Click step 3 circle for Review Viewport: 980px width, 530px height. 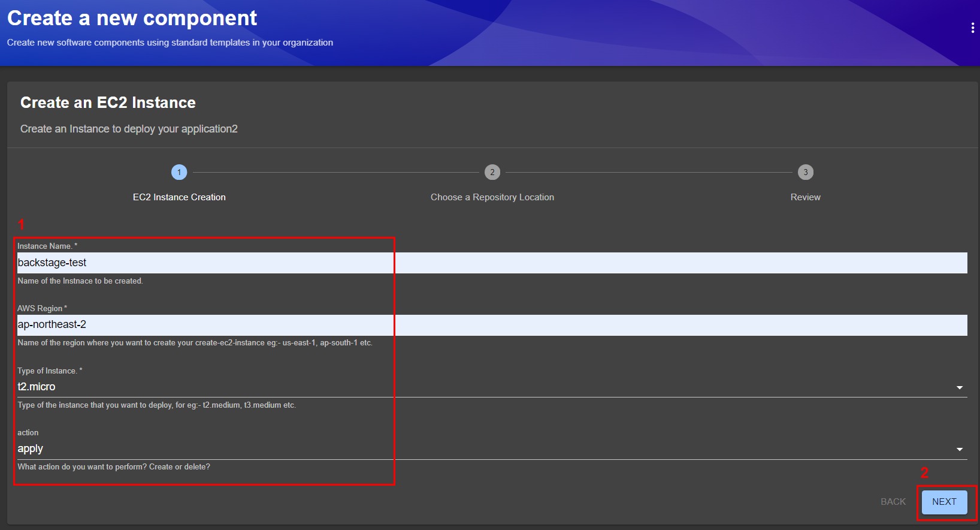(806, 172)
